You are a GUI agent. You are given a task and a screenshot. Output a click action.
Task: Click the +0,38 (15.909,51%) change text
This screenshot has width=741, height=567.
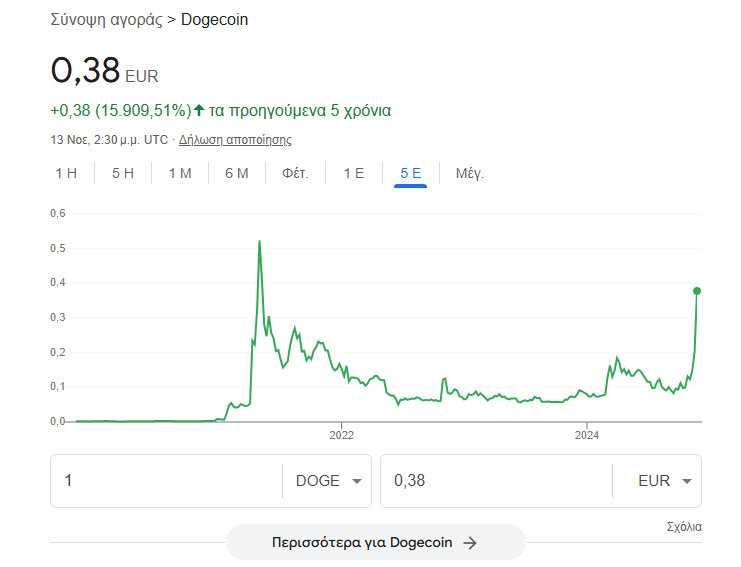(x=121, y=111)
